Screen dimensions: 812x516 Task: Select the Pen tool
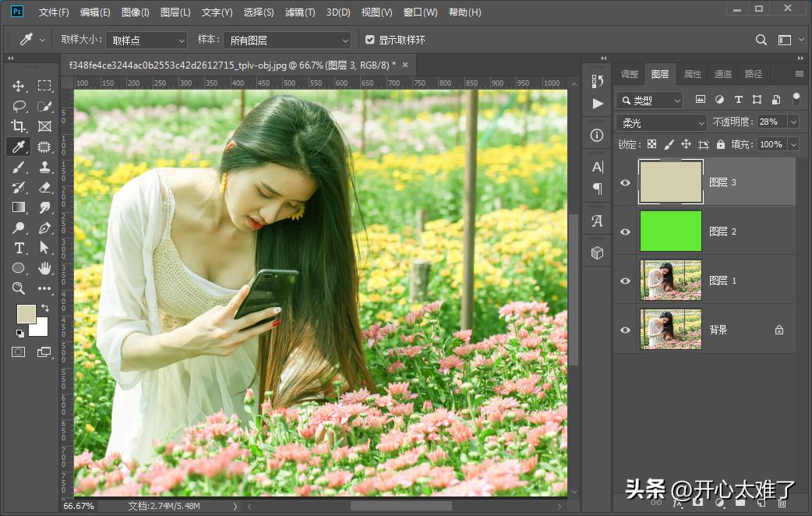click(x=44, y=228)
